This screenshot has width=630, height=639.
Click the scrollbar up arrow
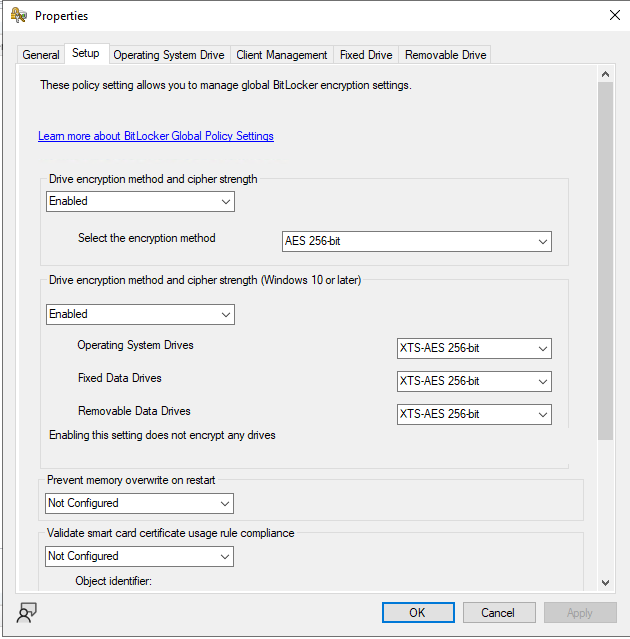tap(606, 74)
